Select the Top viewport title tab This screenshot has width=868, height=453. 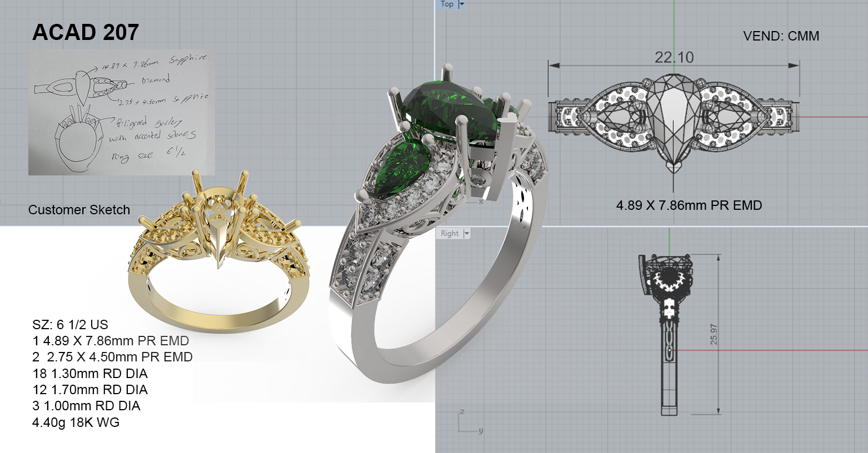pyautogui.click(x=447, y=4)
